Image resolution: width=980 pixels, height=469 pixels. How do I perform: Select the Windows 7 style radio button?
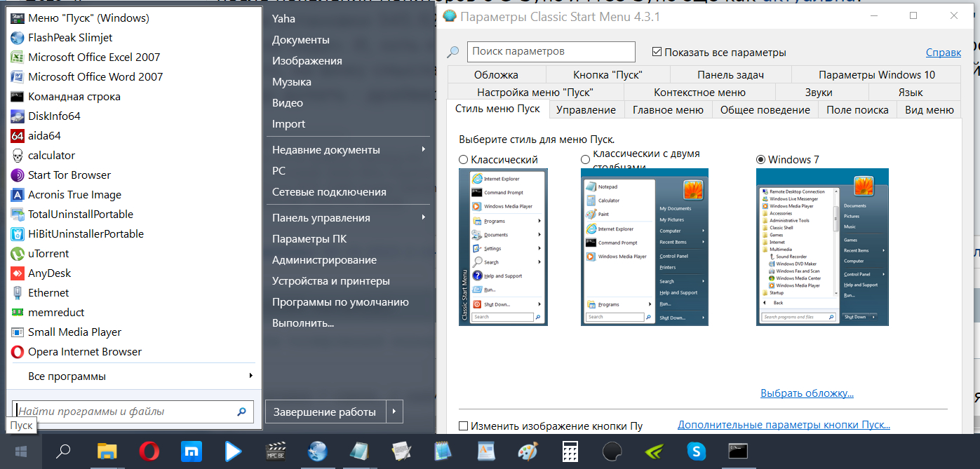point(760,160)
